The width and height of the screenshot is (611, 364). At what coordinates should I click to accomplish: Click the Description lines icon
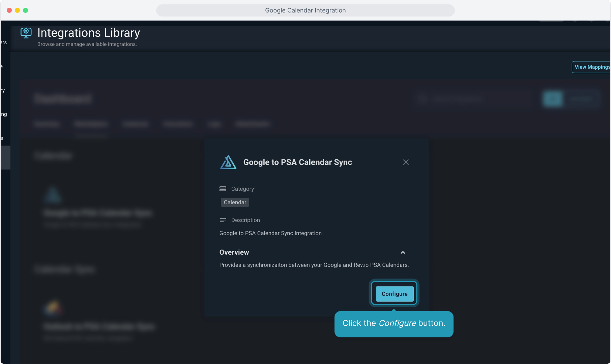[223, 220]
